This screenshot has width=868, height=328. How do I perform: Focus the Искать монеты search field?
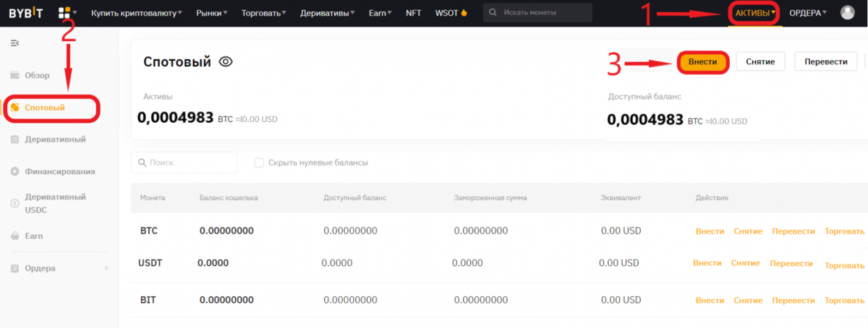point(537,13)
